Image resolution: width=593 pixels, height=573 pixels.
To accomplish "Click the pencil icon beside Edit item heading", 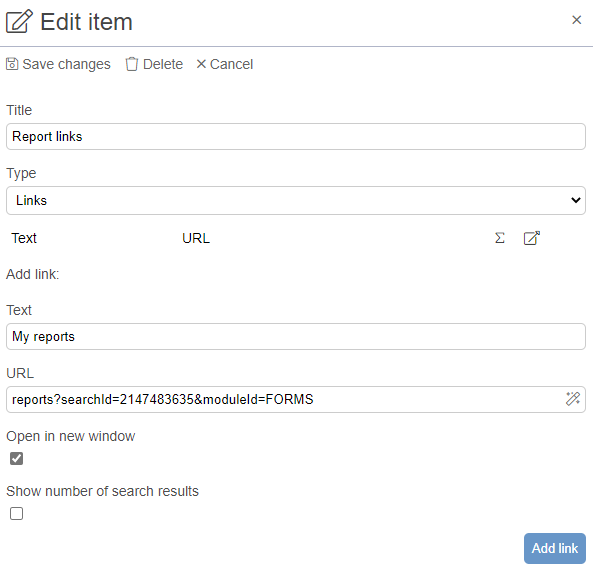I will 19,22.
